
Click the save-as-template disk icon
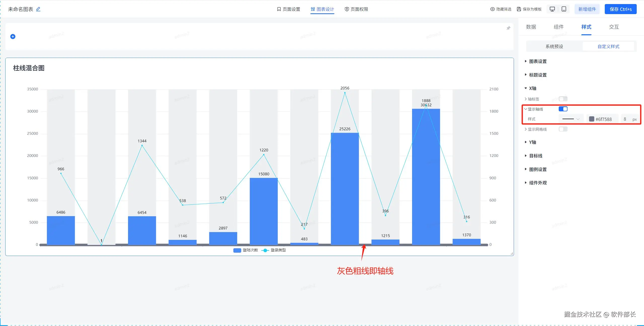519,9
